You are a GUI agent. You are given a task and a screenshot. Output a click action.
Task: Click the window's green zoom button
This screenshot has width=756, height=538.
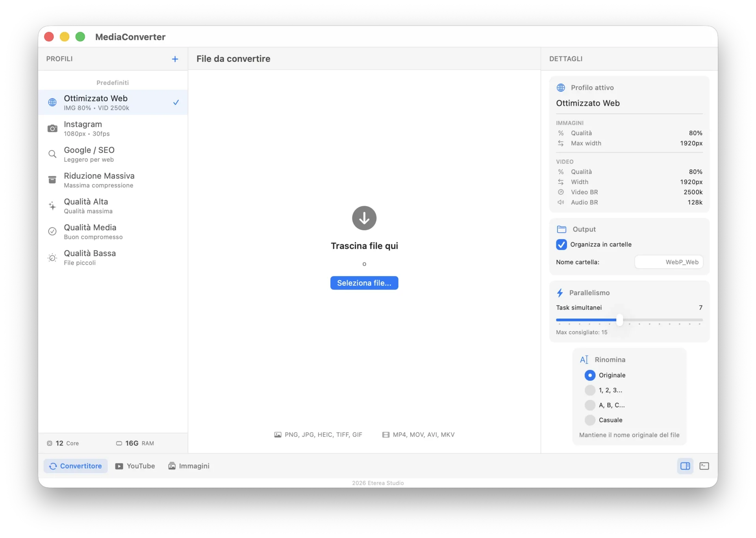pos(80,37)
